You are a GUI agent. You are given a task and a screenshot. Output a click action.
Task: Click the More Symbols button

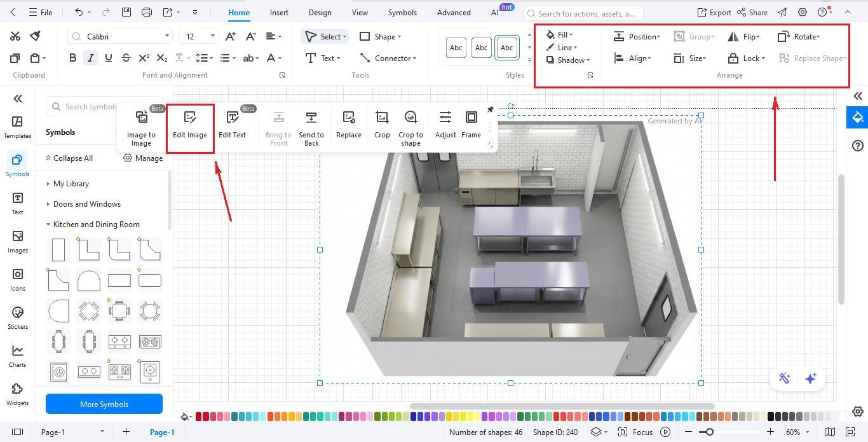[104, 404]
